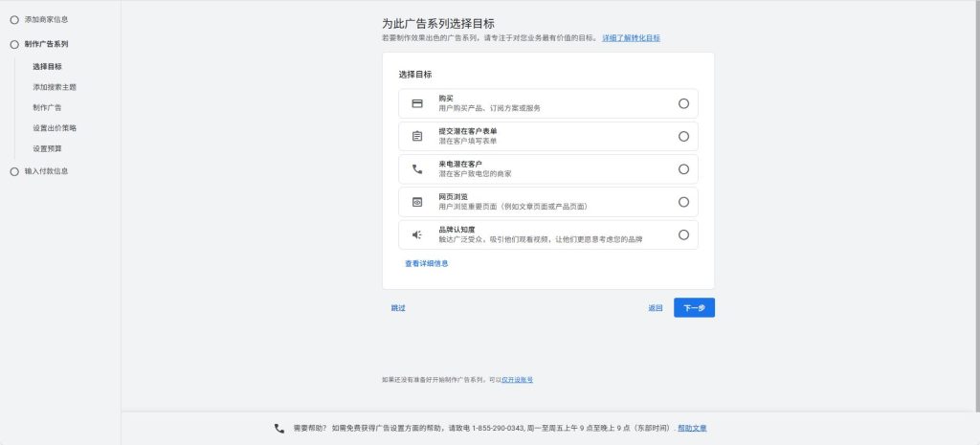The width and height of the screenshot is (980, 445).
Task: Go to 选择目标 sub-step
Action: pos(48,66)
